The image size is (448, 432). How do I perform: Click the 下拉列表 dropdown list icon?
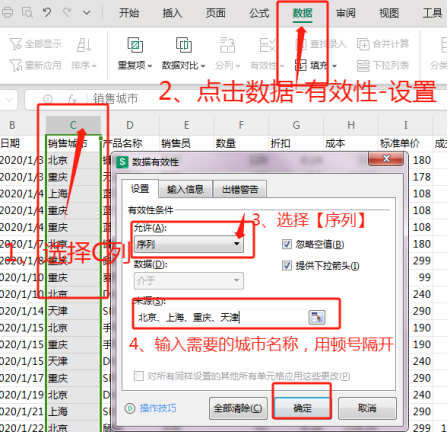click(363, 66)
